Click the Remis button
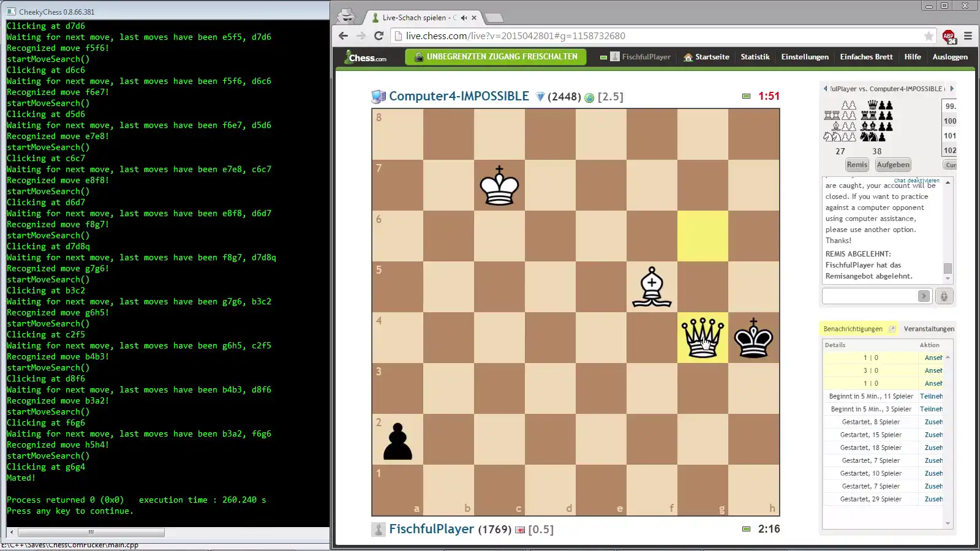The image size is (980, 551). click(x=857, y=165)
